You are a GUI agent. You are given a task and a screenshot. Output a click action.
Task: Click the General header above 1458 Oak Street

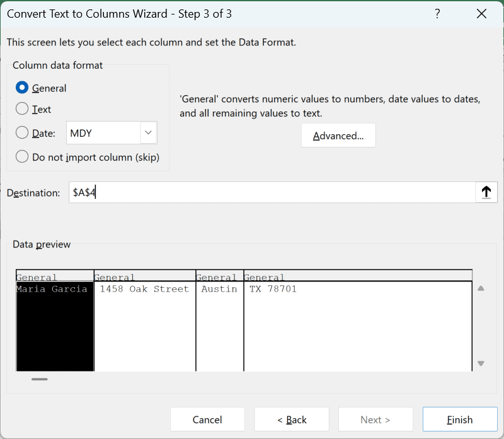[x=145, y=277]
